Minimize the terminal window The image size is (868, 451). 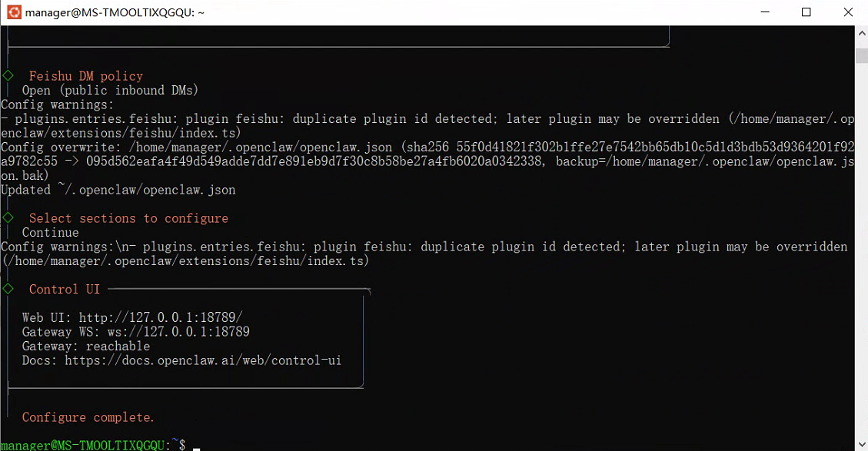coord(765,12)
